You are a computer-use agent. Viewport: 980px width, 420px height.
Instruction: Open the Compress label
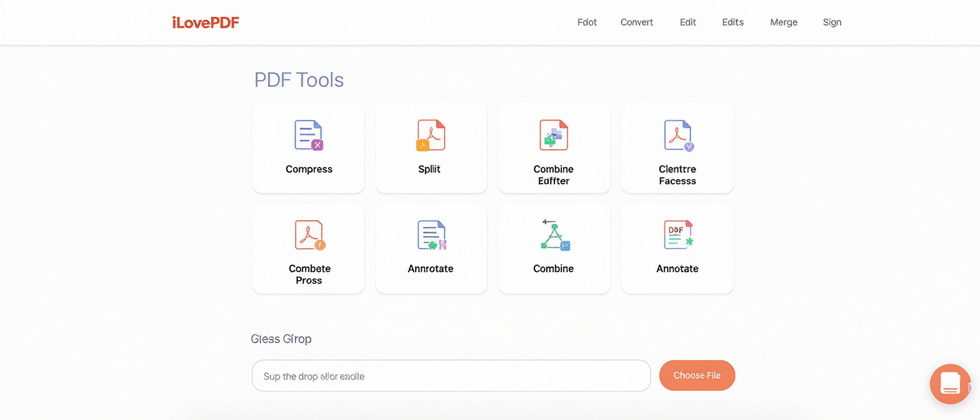tap(309, 169)
